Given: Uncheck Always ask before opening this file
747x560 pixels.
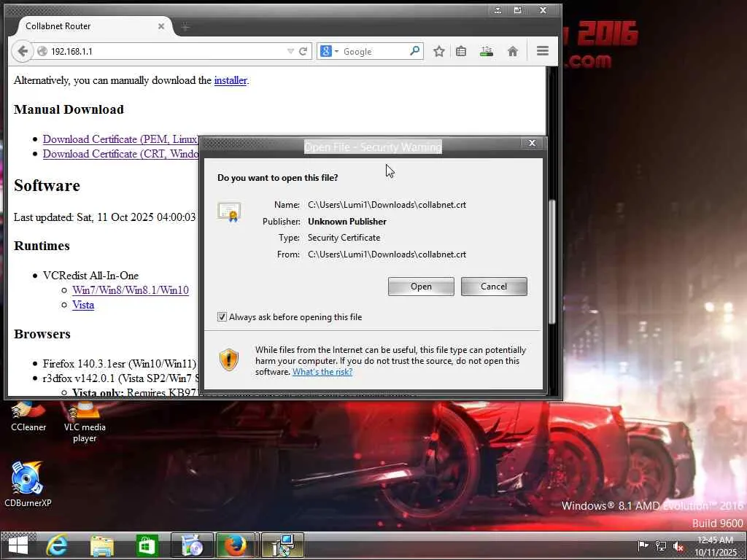Looking at the screenshot, I should point(222,317).
